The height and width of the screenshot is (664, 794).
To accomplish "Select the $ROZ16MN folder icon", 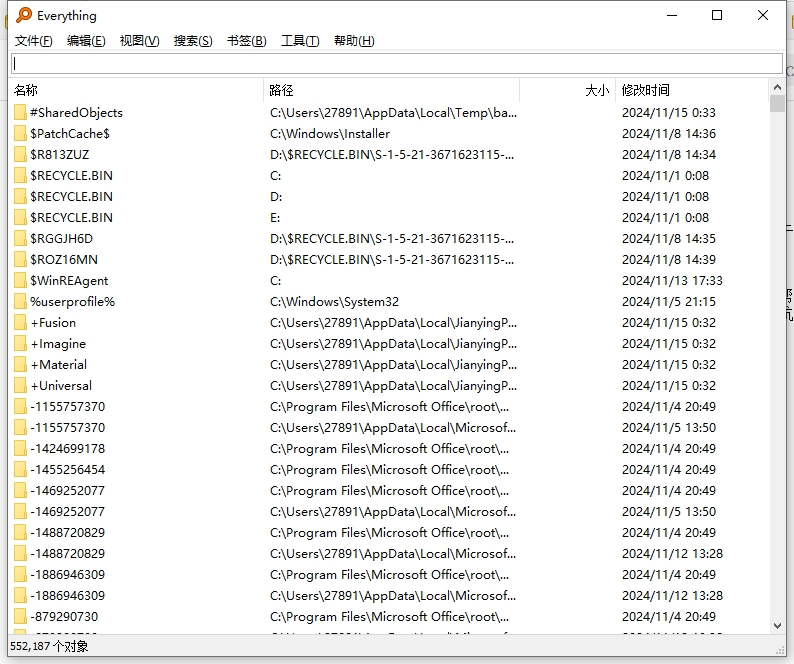I will tap(20, 259).
